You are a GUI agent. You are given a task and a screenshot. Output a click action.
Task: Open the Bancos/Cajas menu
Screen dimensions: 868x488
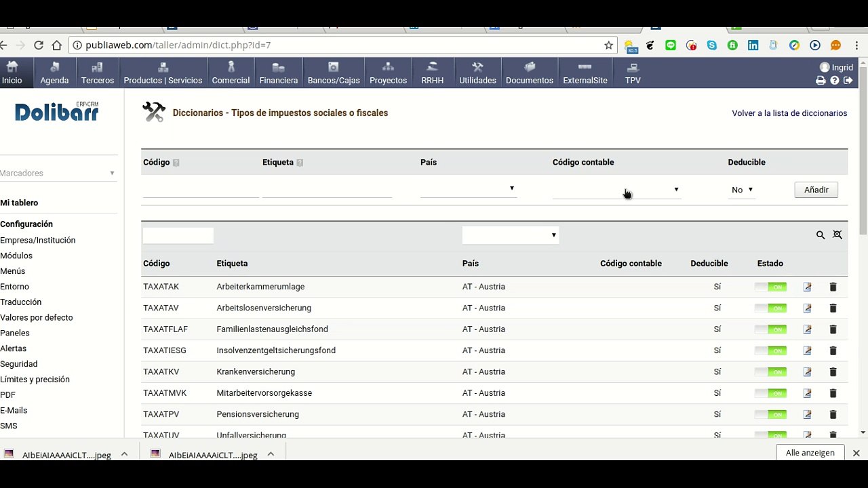(x=334, y=73)
